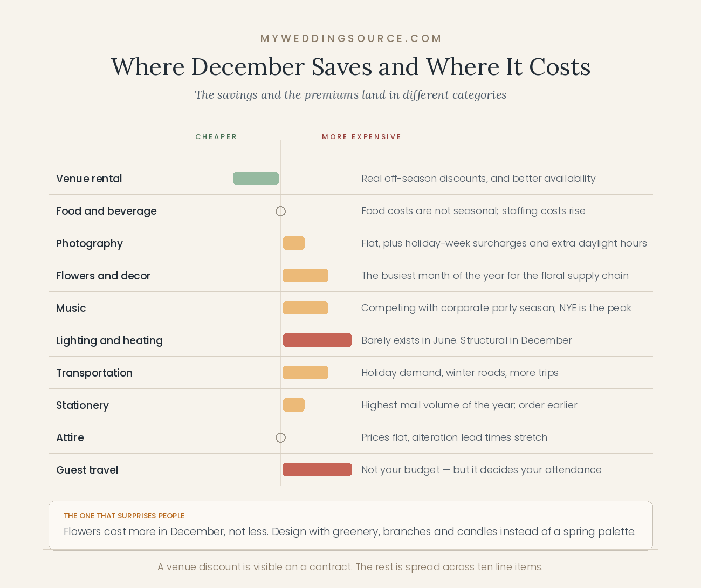Click the red Lighting and heating bar
The height and width of the screenshot is (588, 701).
[x=317, y=340]
